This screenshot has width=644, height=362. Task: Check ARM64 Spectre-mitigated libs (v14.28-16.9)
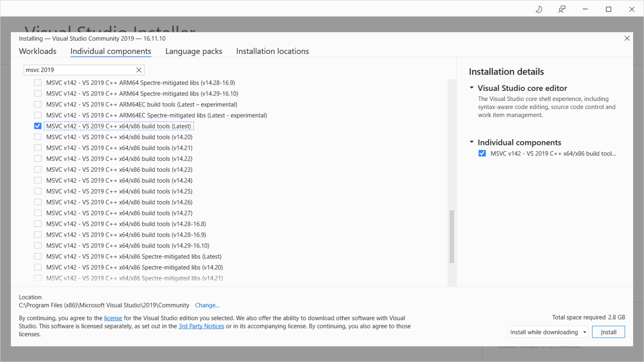[38, 83]
